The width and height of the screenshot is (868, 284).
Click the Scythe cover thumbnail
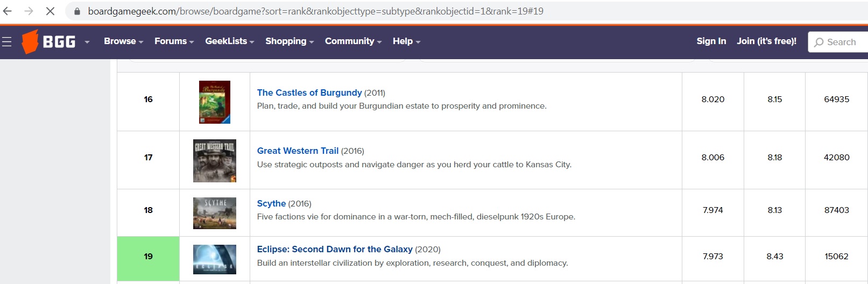[215, 213]
